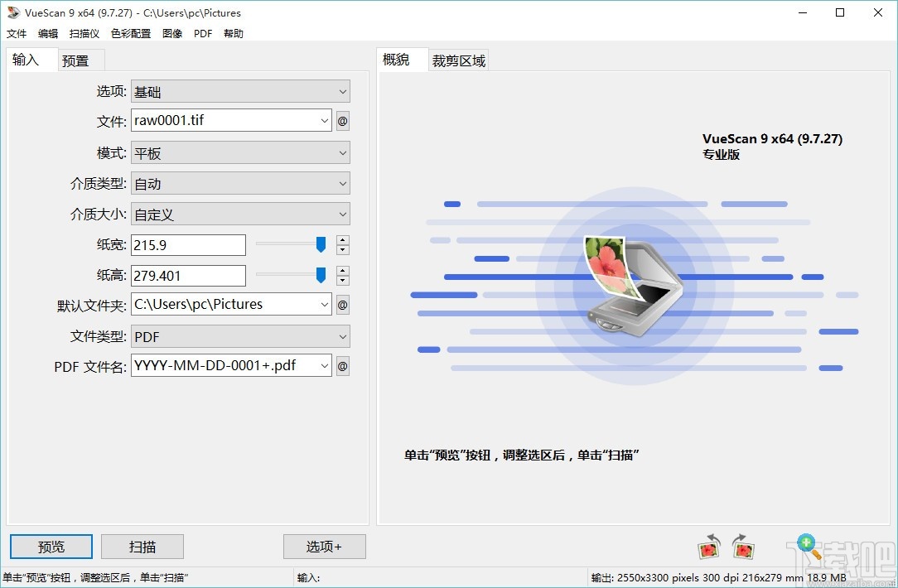This screenshot has height=588, width=898.
Task: Click the @ icon beside the default folder path
Action: (x=342, y=304)
